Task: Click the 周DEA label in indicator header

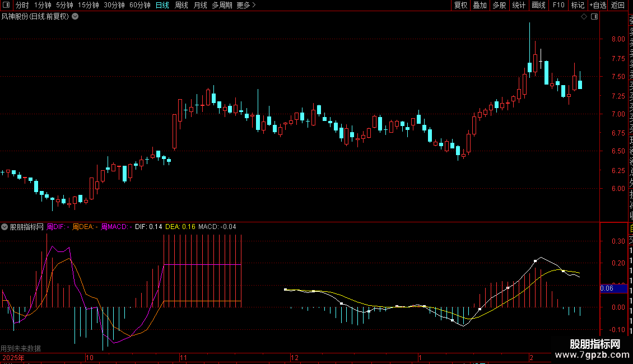Action: (85, 227)
